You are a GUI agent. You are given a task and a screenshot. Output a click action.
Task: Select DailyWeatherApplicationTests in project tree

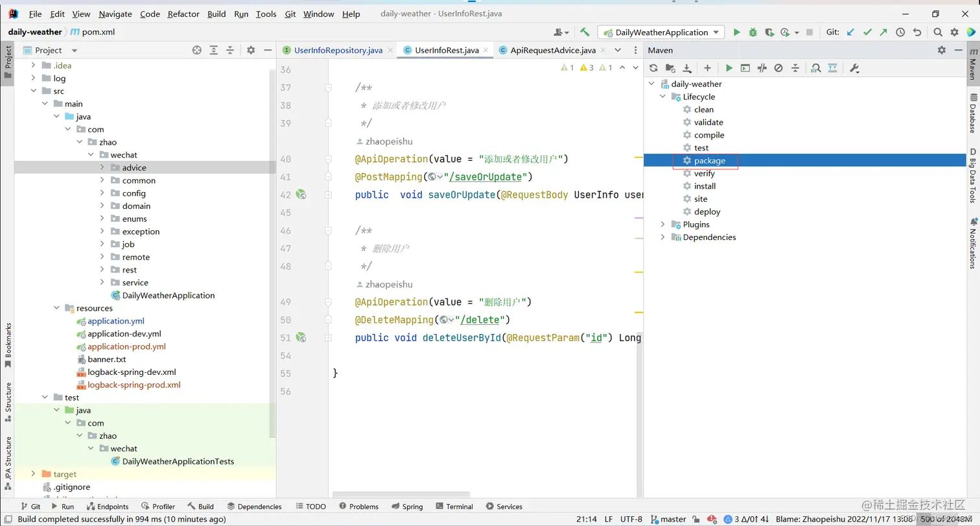tap(178, 462)
